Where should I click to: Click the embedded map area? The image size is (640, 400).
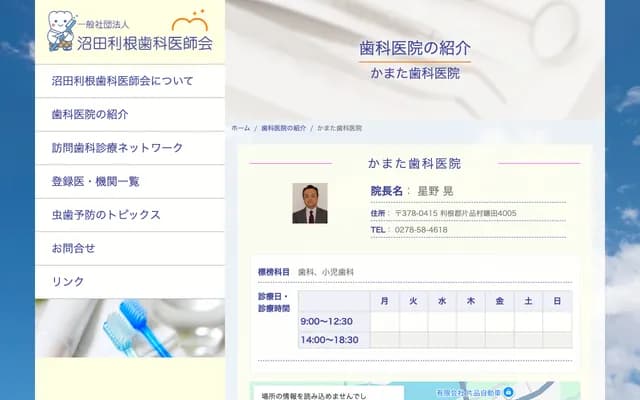480,390
